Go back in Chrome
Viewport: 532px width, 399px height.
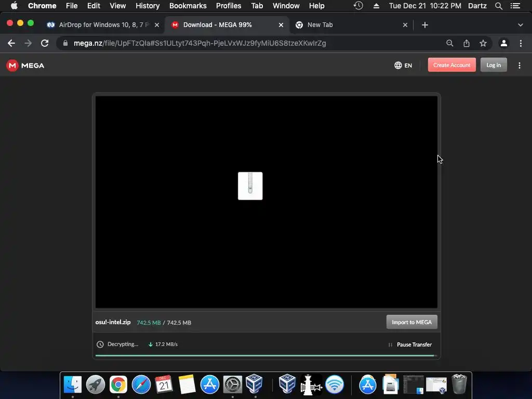tap(11, 43)
